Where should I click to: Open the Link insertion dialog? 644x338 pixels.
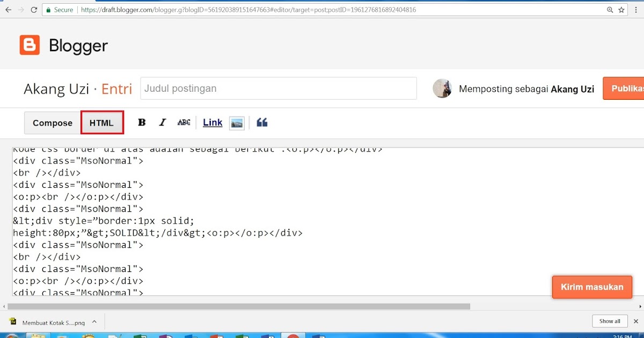point(212,122)
